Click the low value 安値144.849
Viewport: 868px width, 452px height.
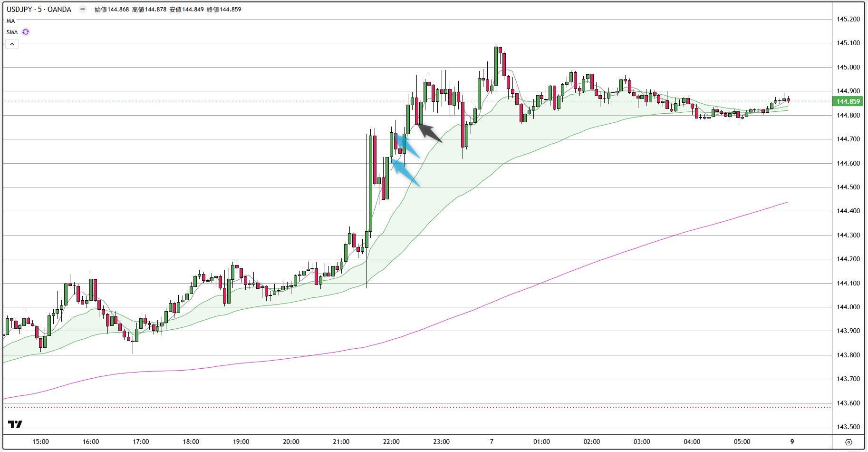[x=187, y=9]
